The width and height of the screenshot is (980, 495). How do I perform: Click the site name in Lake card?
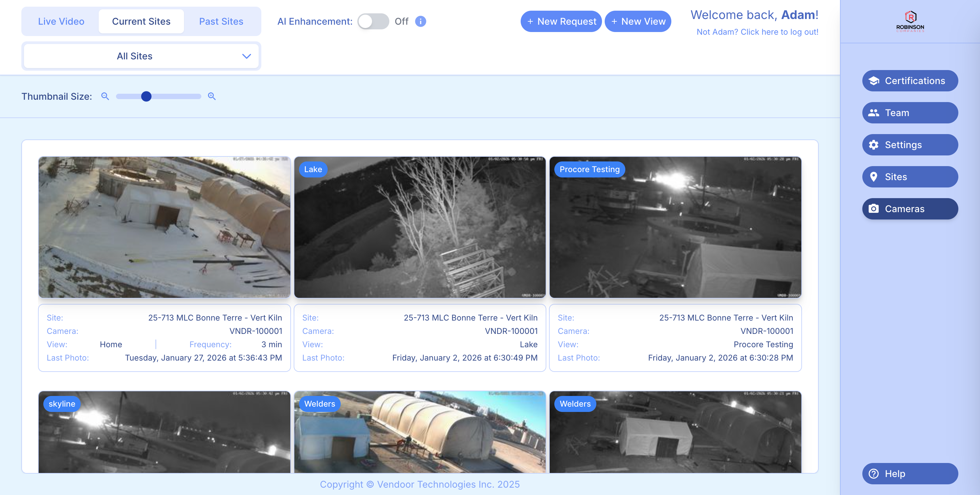click(471, 318)
